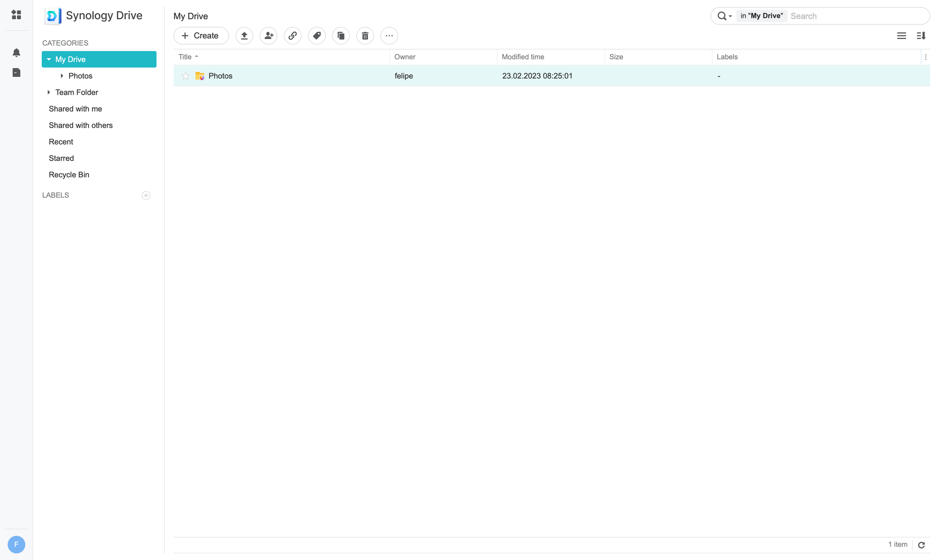Click the copy icon in the toolbar
The image size is (939, 560).
click(x=341, y=36)
